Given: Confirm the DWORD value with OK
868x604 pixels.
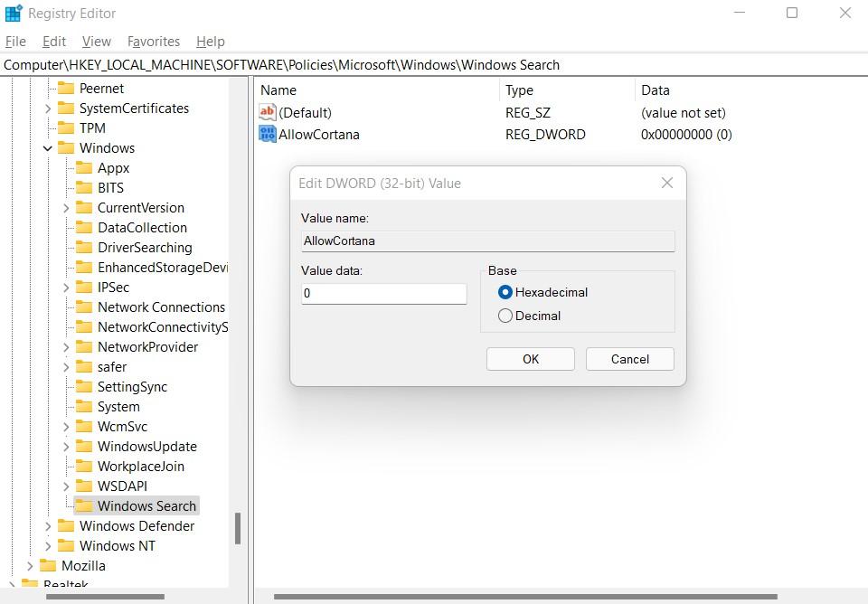Looking at the screenshot, I should pyautogui.click(x=531, y=359).
